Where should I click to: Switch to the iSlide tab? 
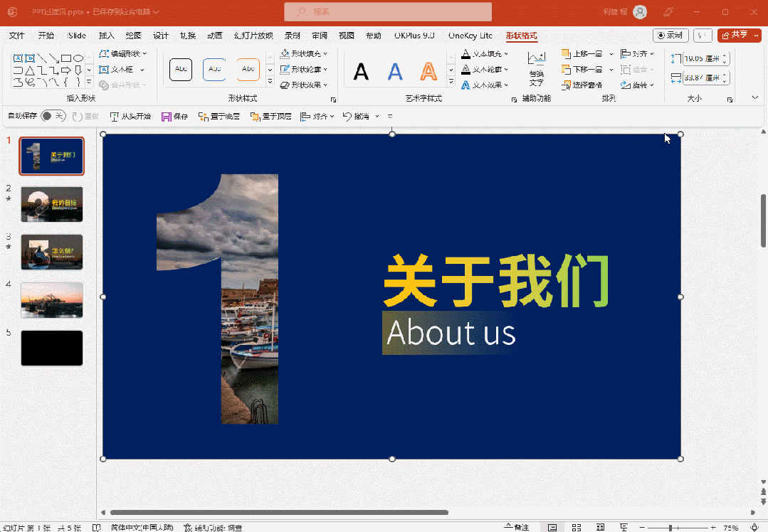click(76, 36)
